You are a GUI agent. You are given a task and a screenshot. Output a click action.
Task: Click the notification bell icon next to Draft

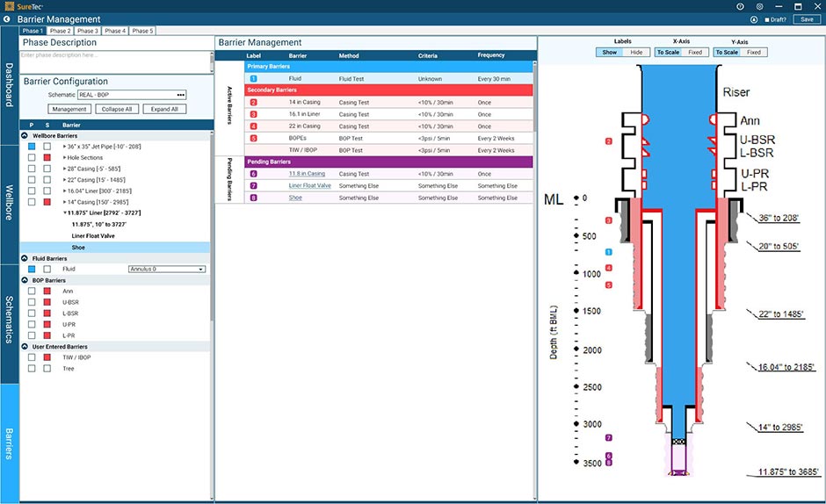(x=754, y=19)
